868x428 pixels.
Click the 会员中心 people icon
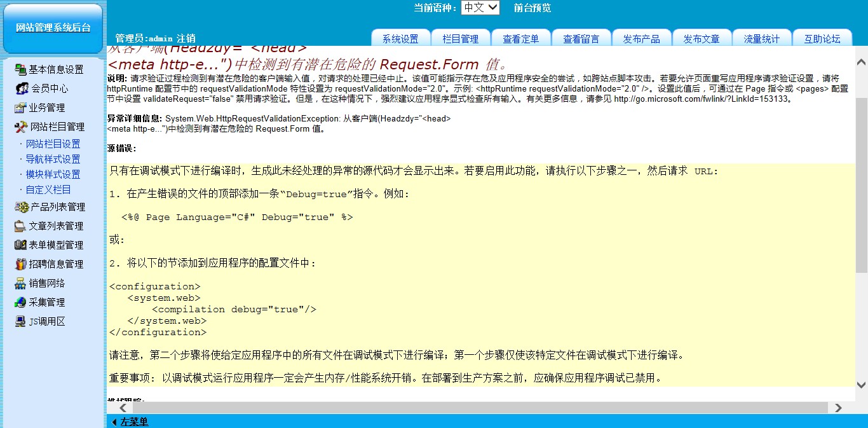(x=20, y=88)
